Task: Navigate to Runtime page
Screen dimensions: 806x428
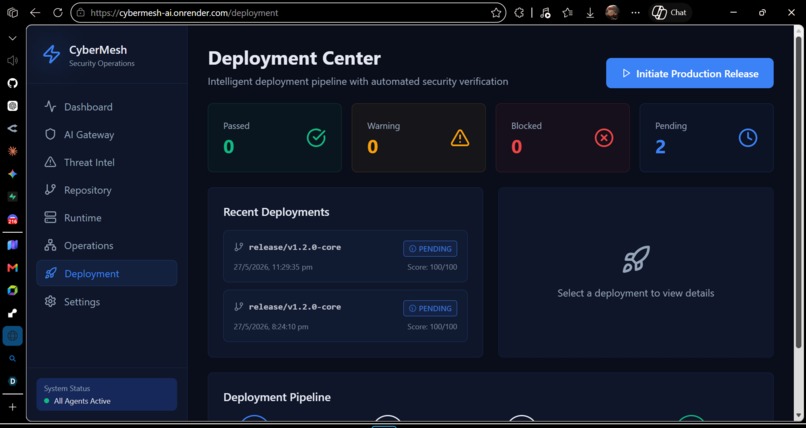Action: point(106,218)
